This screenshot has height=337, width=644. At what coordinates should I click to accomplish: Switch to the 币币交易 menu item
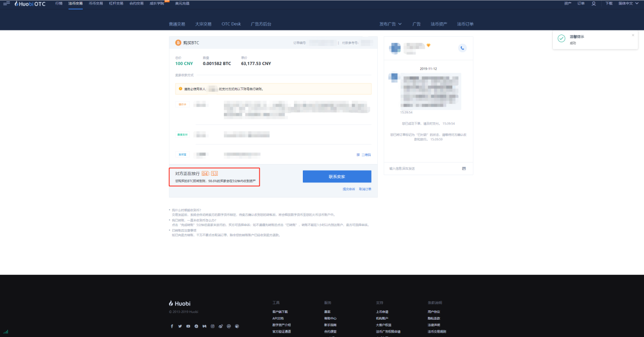pyautogui.click(x=96, y=3)
